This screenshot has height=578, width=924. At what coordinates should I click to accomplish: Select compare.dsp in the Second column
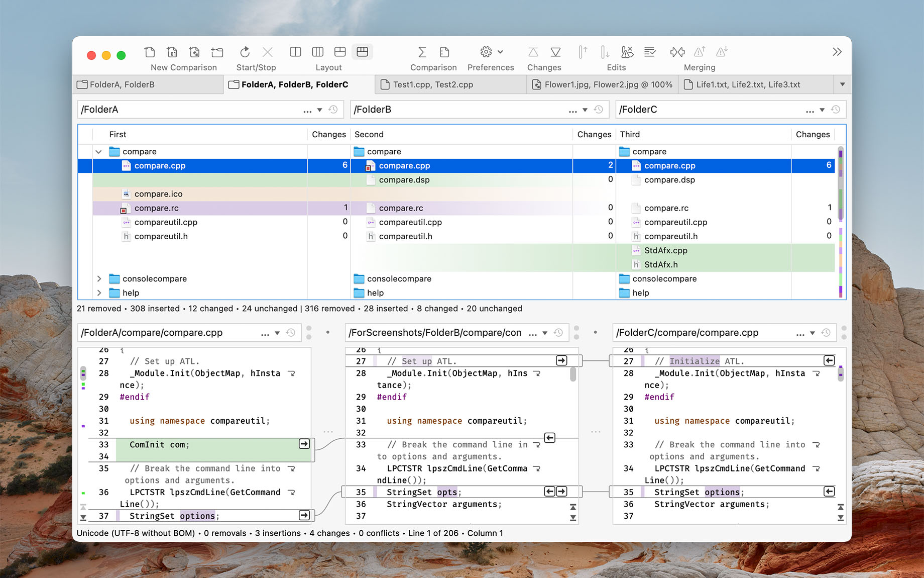click(x=404, y=179)
